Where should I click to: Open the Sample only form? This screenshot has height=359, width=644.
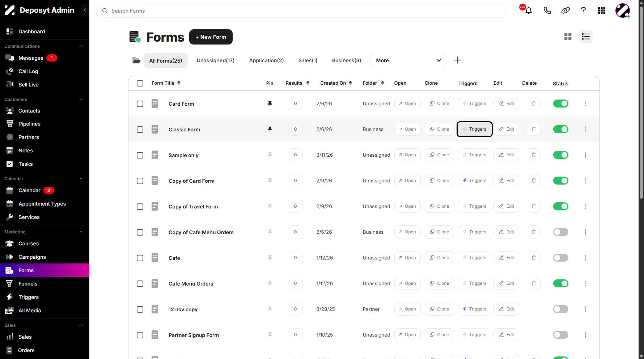407,155
